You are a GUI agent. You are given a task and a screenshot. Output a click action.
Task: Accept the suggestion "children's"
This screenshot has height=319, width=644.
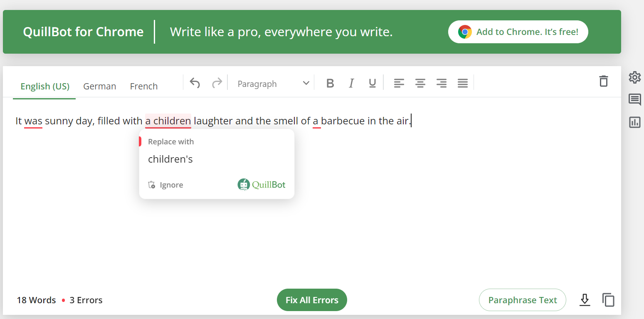click(170, 159)
